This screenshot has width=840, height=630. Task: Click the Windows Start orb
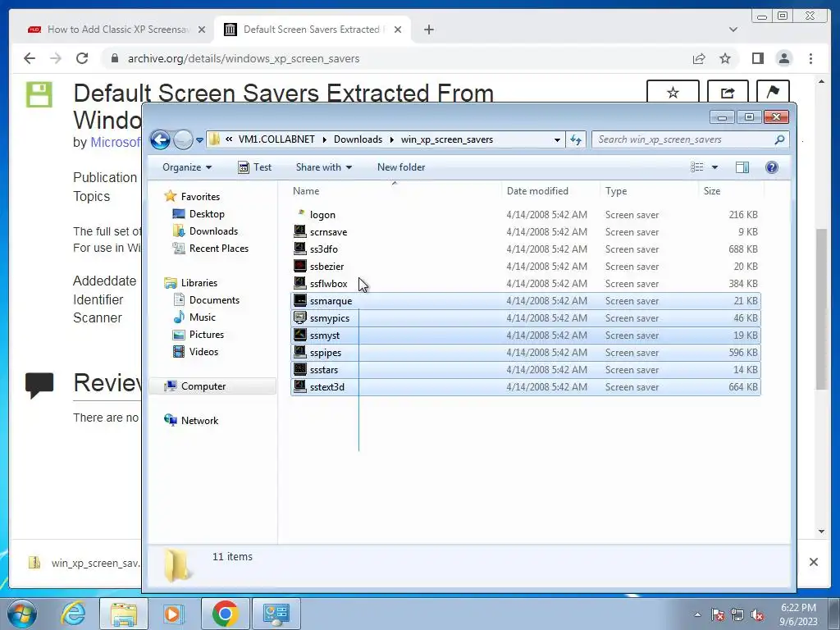click(x=21, y=614)
